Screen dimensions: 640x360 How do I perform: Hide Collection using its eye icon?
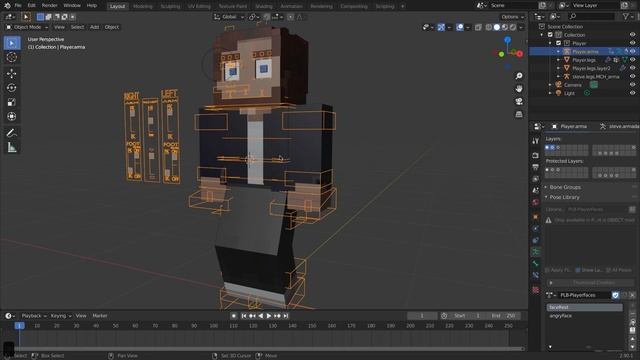(x=632, y=35)
